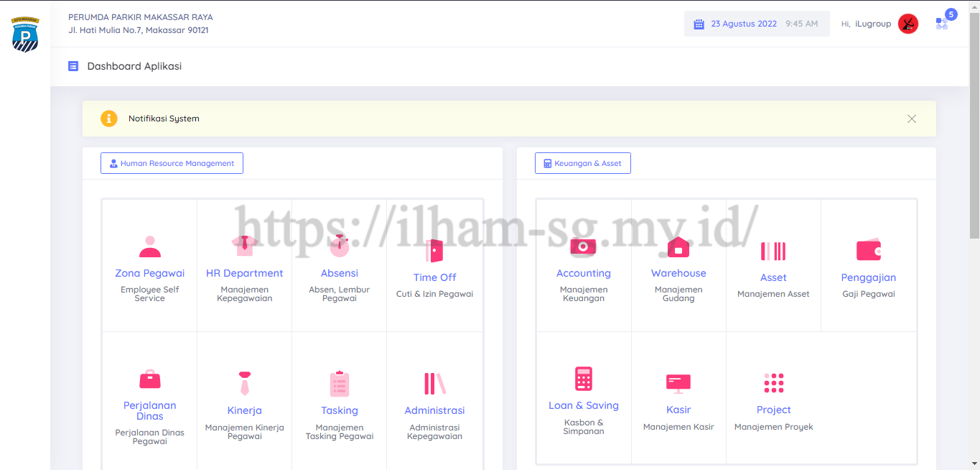This screenshot has height=470, width=980.
Task: Open the Penggajian wallet icon
Action: (868, 251)
